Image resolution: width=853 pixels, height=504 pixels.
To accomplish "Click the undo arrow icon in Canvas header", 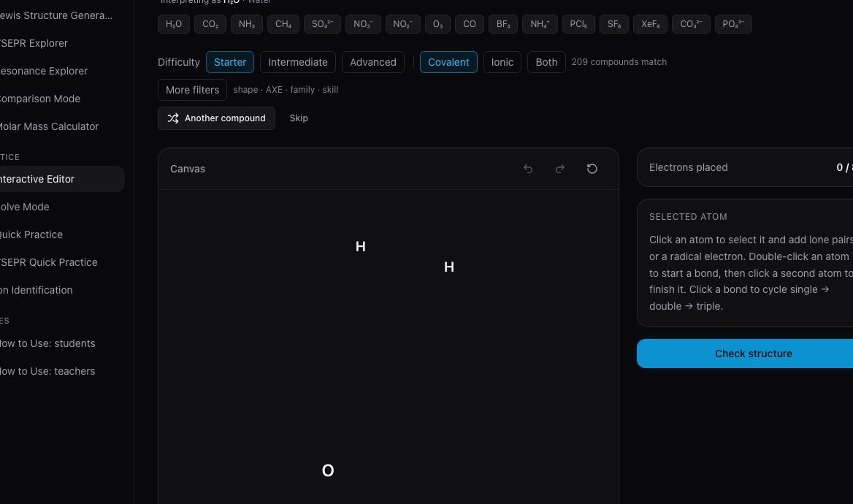I will (x=528, y=169).
